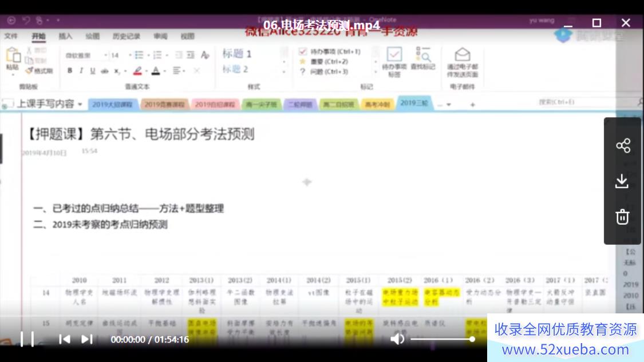The height and width of the screenshot is (362, 644).
Task: Toggle strikethrough formatting
Action: coord(104,70)
